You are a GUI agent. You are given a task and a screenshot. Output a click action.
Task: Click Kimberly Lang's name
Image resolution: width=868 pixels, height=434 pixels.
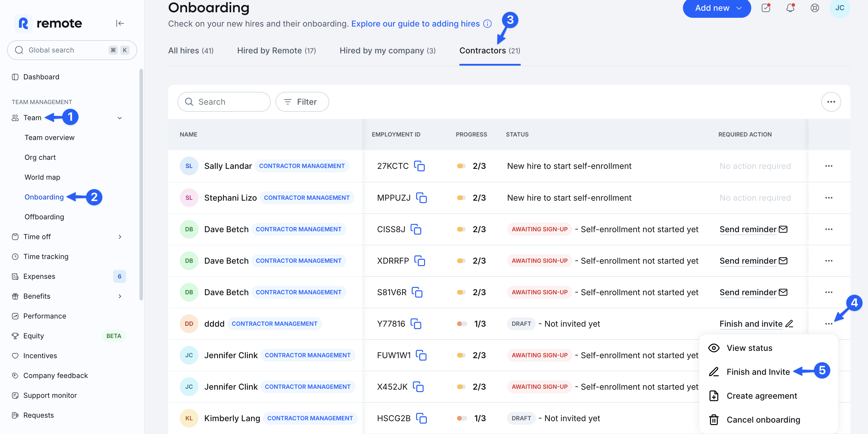(x=232, y=418)
